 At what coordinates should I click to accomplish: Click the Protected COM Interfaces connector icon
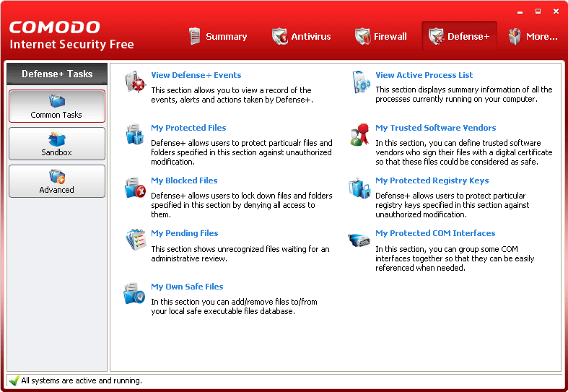coord(359,240)
